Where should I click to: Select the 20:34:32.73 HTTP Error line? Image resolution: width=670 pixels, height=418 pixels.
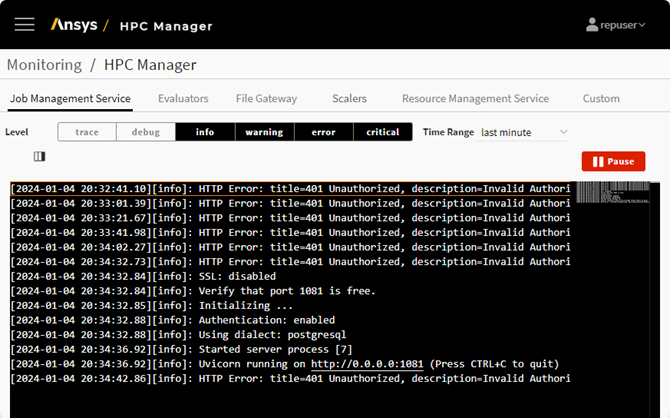[290, 262]
